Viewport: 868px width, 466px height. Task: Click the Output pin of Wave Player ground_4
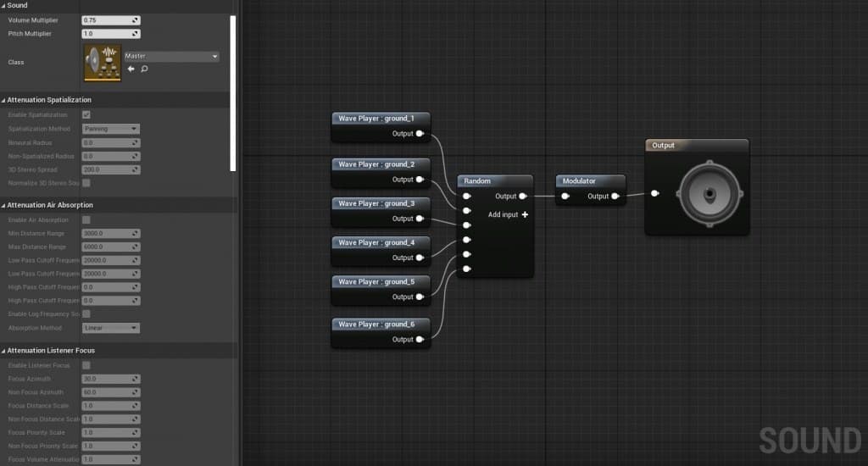[420, 258]
